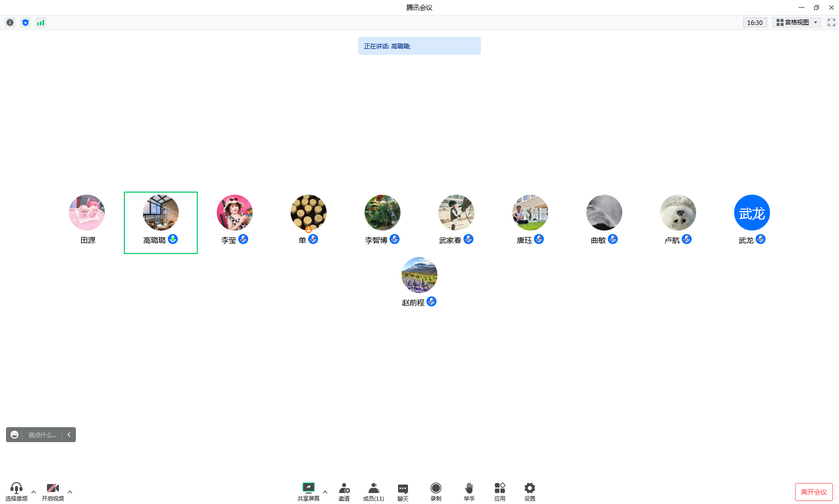Click the say something input box
839x504 pixels.
tap(42, 435)
